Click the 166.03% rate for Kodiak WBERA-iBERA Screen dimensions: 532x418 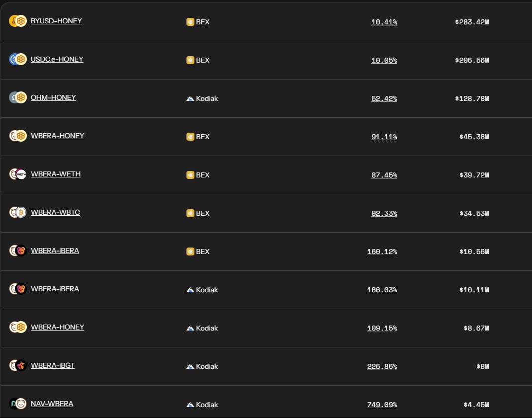click(382, 290)
